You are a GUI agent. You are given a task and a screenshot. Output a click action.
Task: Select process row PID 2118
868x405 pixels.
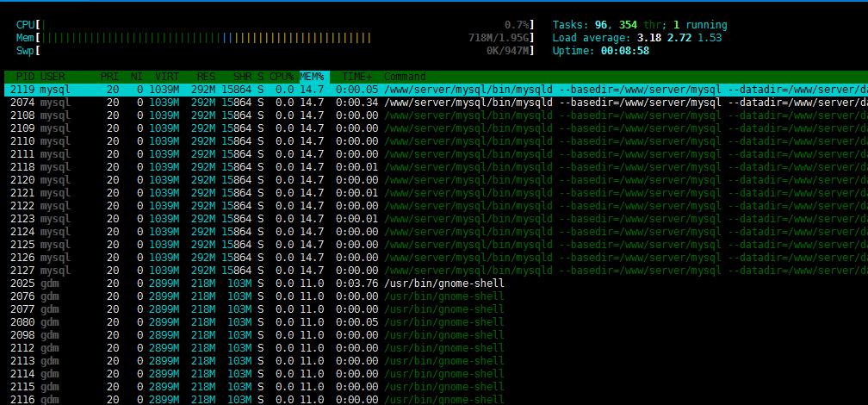436,167
